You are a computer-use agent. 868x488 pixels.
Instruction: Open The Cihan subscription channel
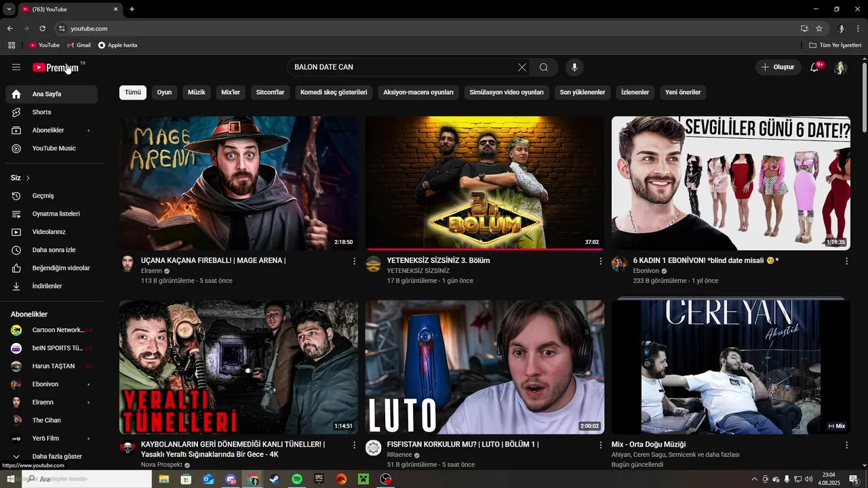click(52, 420)
